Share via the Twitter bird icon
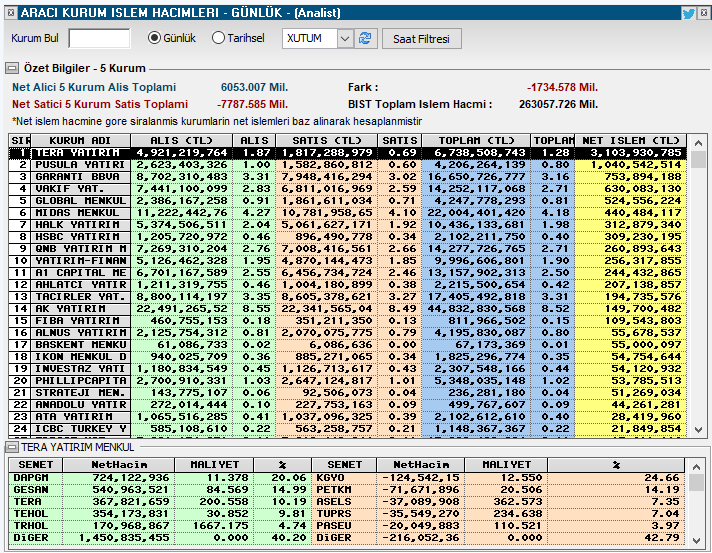Screen dimensions: 712x553 (688, 13)
